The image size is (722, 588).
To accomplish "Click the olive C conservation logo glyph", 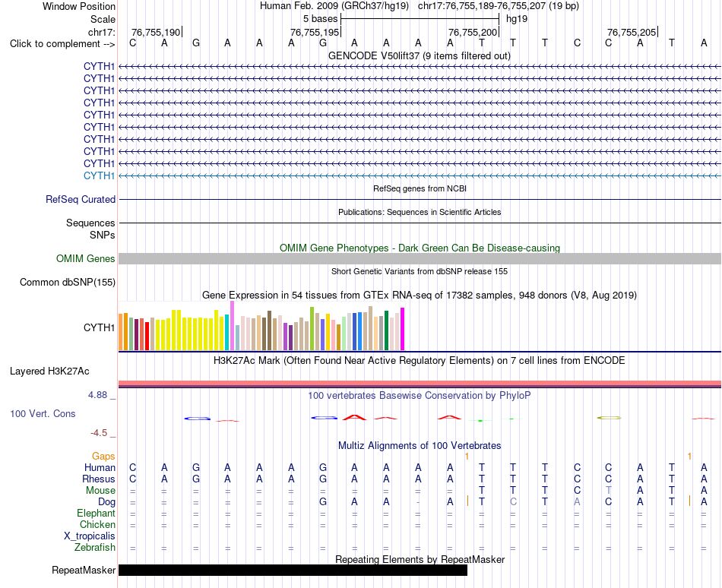I will [610, 418].
